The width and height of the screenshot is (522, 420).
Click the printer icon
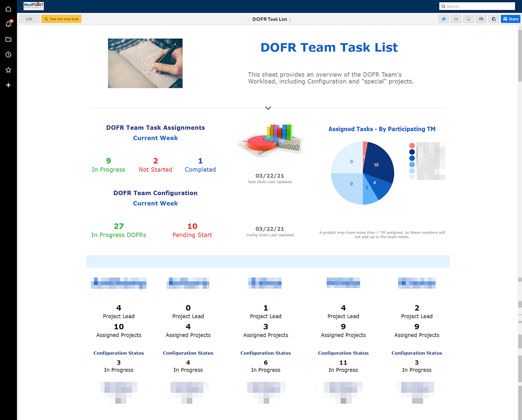481,19
